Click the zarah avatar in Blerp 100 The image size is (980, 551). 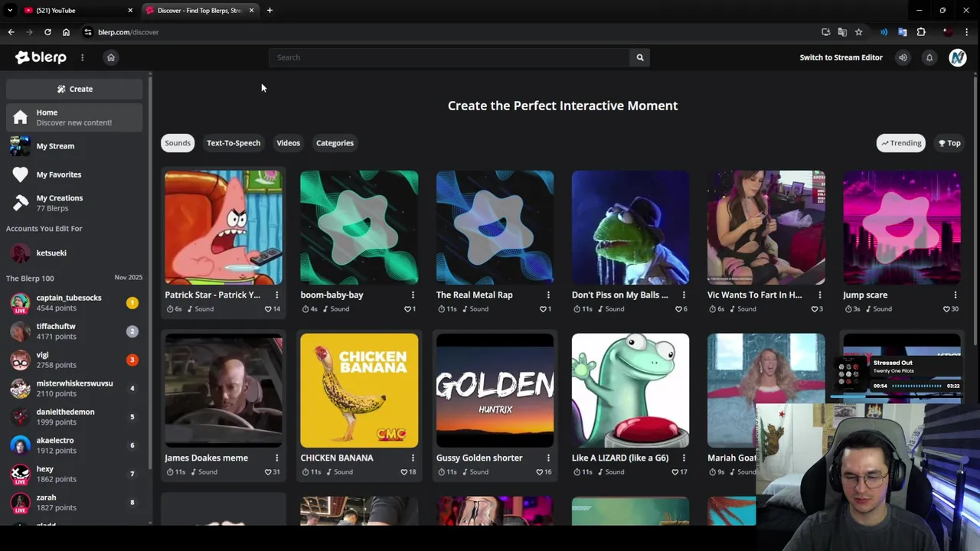click(x=21, y=502)
